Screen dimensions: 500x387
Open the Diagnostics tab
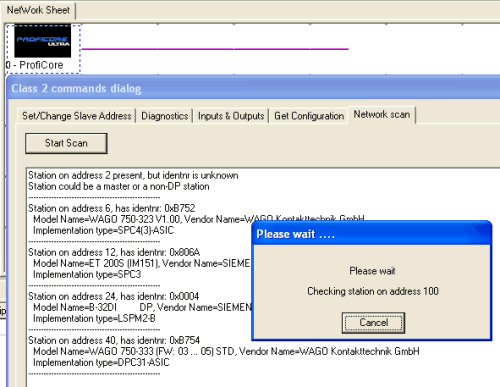(164, 116)
